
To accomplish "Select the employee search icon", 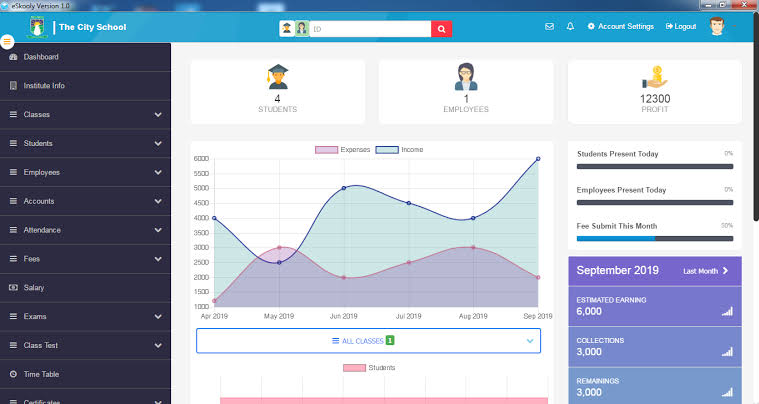I will point(302,29).
